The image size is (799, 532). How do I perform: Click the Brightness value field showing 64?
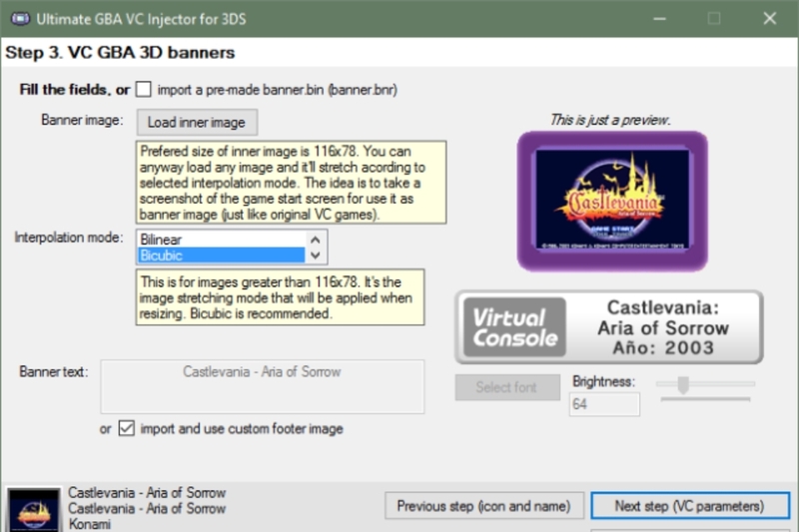[604, 404]
